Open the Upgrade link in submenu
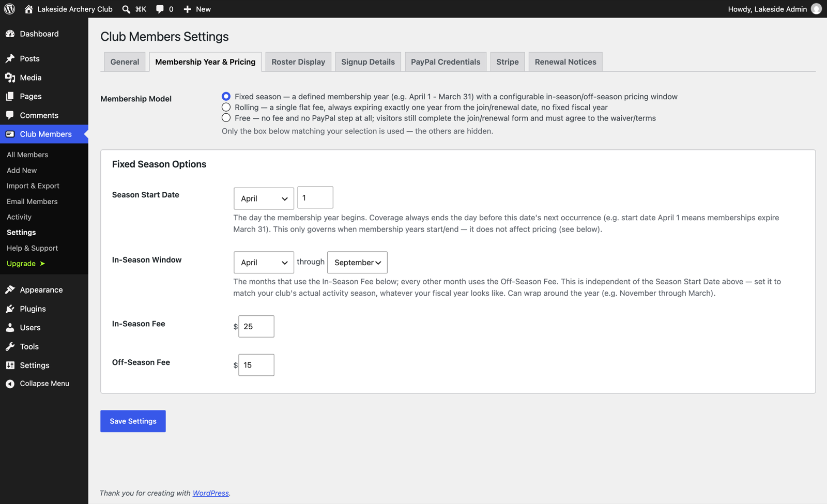The height and width of the screenshot is (504, 827). coord(26,264)
